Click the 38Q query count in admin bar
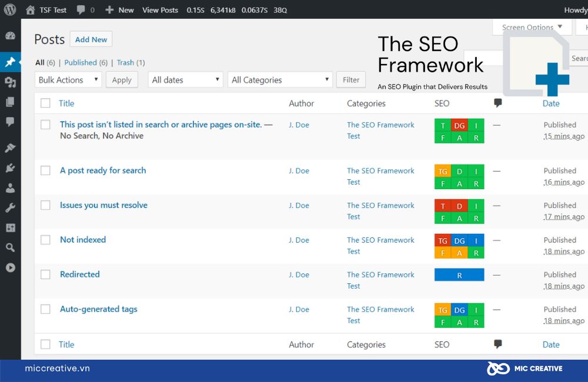The height and width of the screenshot is (382, 588). tap(280, 10)
